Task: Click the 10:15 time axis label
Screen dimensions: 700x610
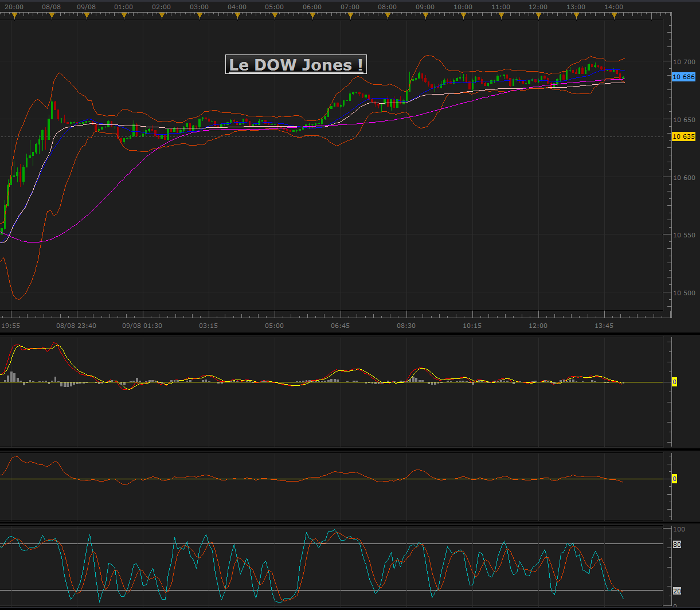Action: point(472,326)
